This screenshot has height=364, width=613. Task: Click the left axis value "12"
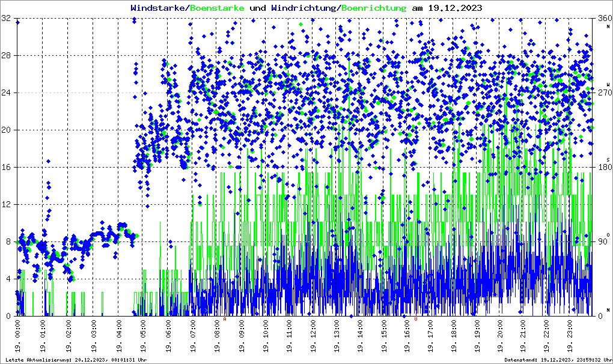6,204
